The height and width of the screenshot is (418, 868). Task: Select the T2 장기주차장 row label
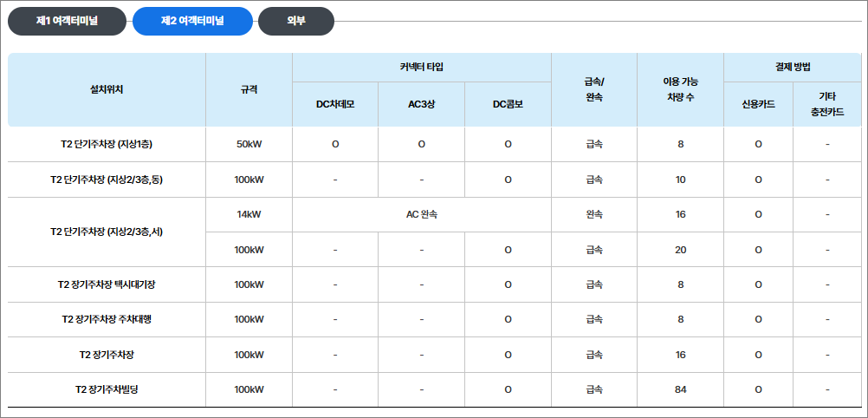tap(107, 354)
